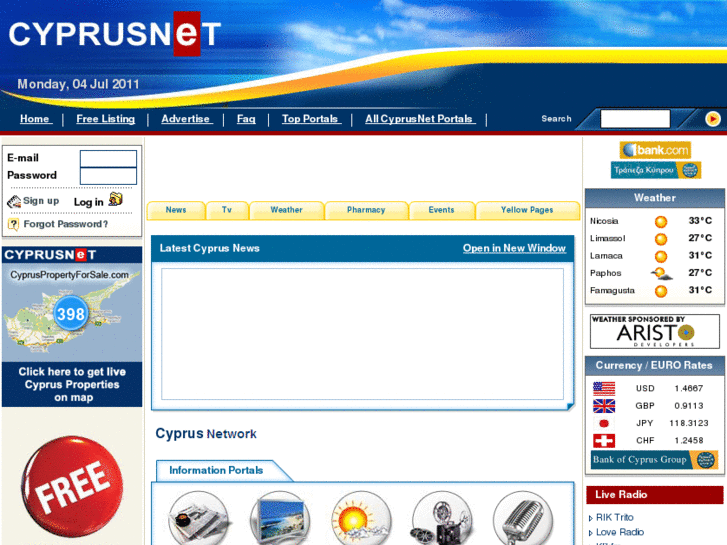
Task: Click the Nicosia sunny weather icon
Action: click(661, 222)
